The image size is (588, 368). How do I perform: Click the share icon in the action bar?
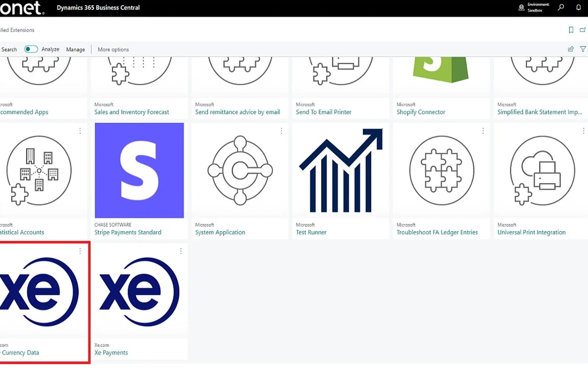click(571, 49)
